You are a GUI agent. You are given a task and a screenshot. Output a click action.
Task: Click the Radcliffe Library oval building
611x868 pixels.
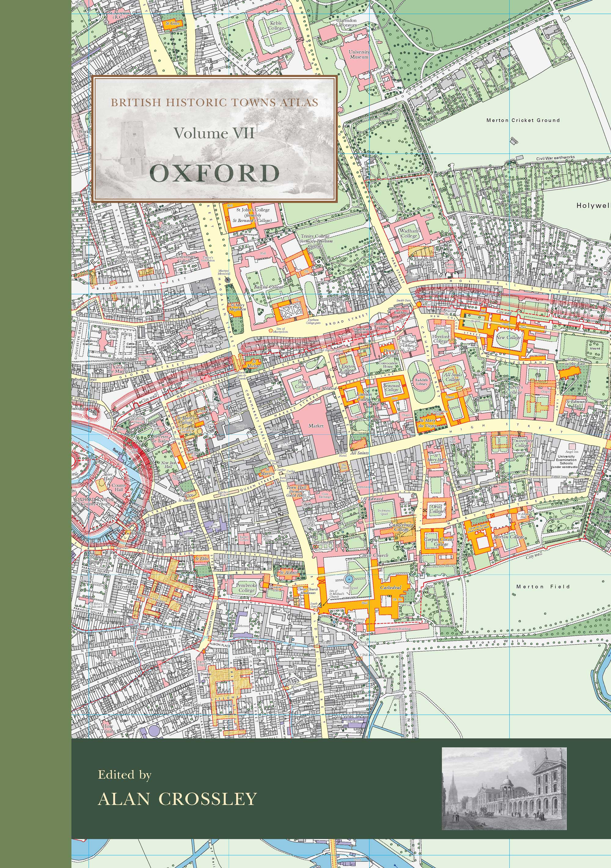tap(422, 381)
